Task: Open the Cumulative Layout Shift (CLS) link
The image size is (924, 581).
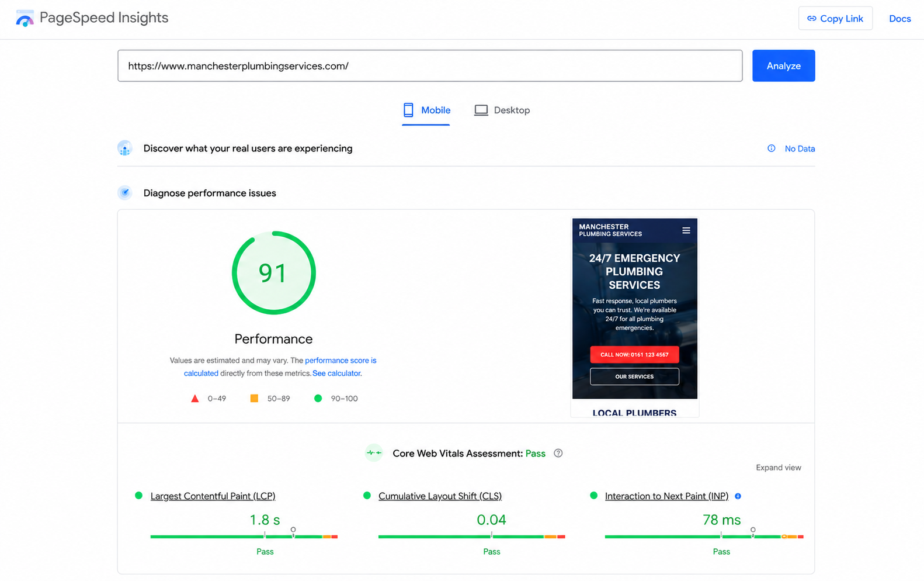Action: (440, 496)
